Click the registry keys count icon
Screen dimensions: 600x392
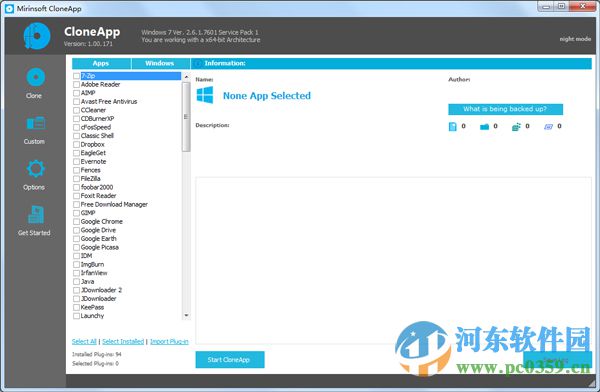[x=516, y=126]
